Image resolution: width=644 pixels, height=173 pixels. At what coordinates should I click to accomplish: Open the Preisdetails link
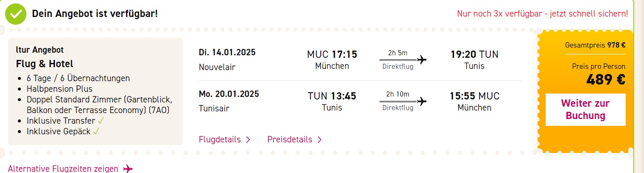(x=295, y=139)
